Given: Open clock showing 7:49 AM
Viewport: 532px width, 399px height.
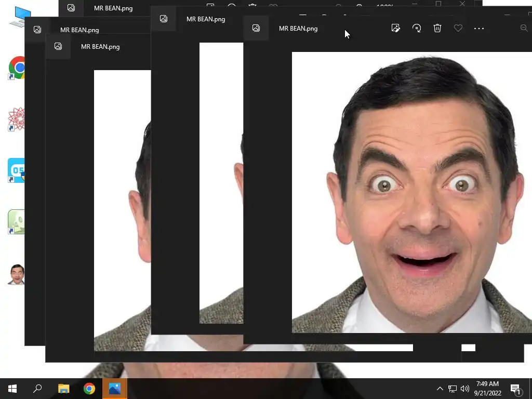Looking at the screenshot, I should coord(487,389).
